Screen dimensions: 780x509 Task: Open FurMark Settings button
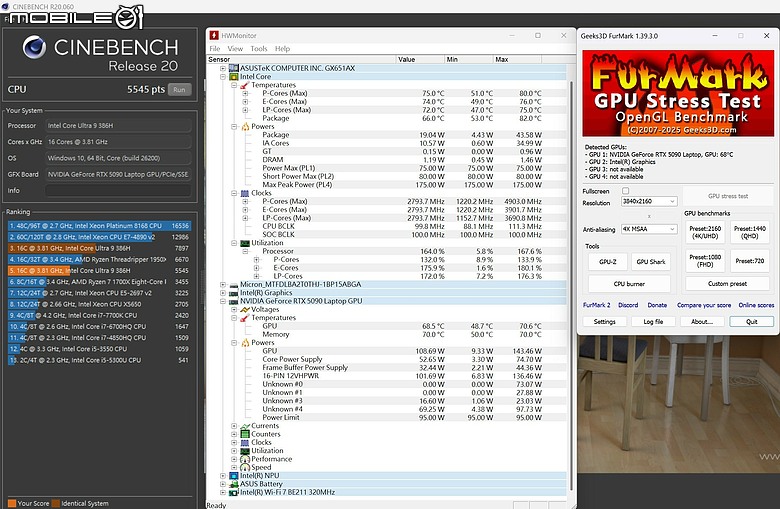tap(604, 322)
